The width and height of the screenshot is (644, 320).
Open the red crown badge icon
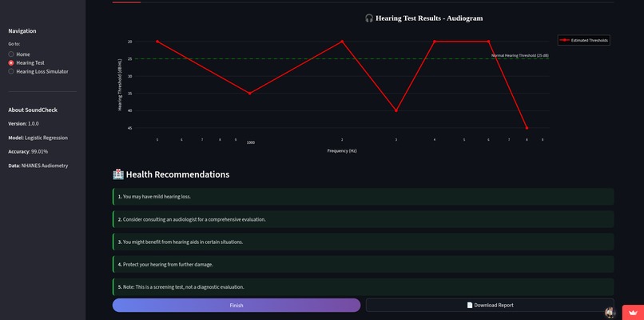point(633,313)
